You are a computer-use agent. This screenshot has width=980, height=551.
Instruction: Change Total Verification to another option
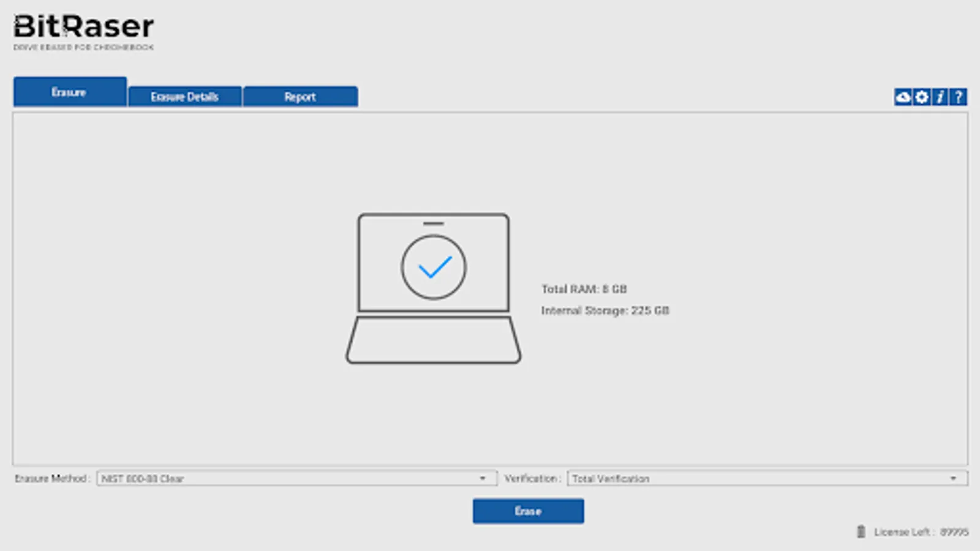click(x=954, y=478)
